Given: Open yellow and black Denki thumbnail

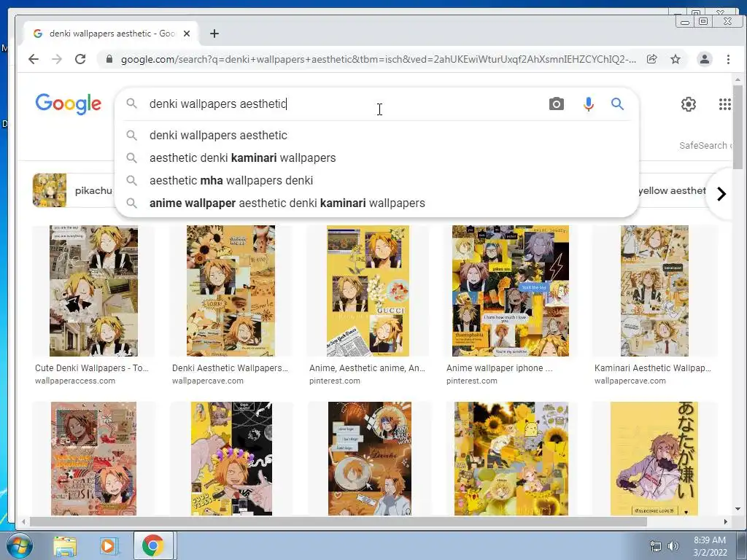Looking at the screenshot, I should point(231,459).
